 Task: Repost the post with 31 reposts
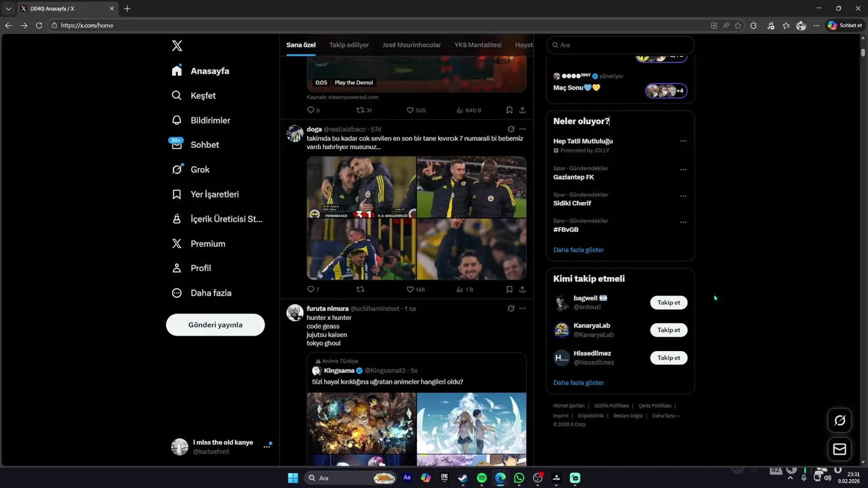(364, 110)
